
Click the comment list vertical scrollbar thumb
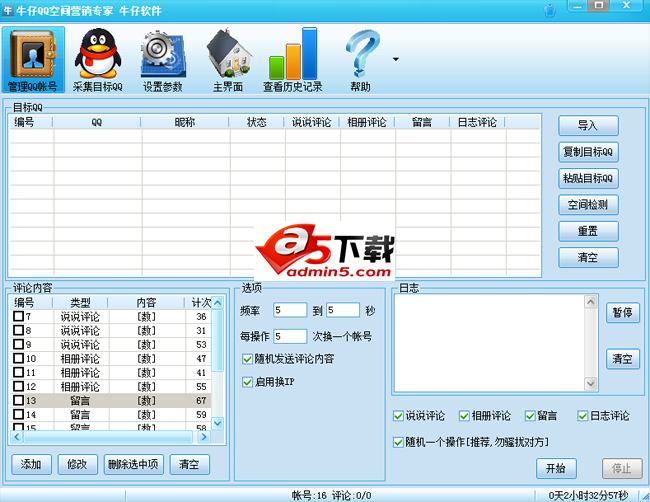(218, 341)
